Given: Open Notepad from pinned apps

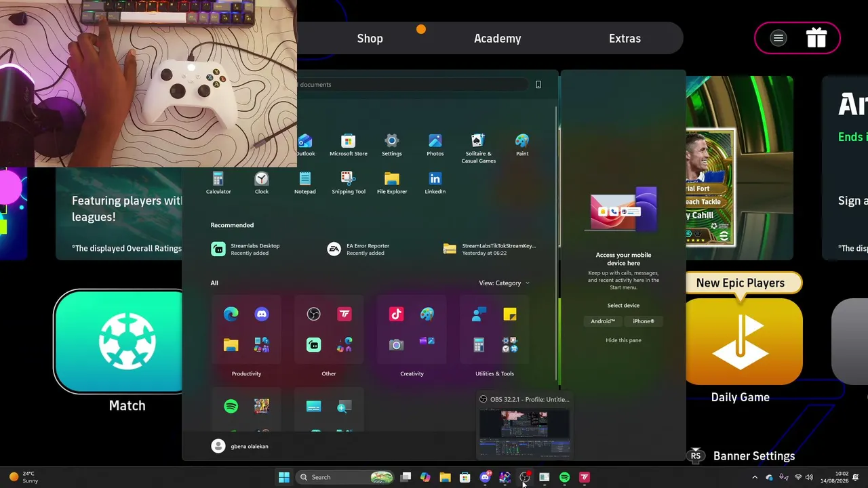Looking at the screenshot, I should 305,183.
